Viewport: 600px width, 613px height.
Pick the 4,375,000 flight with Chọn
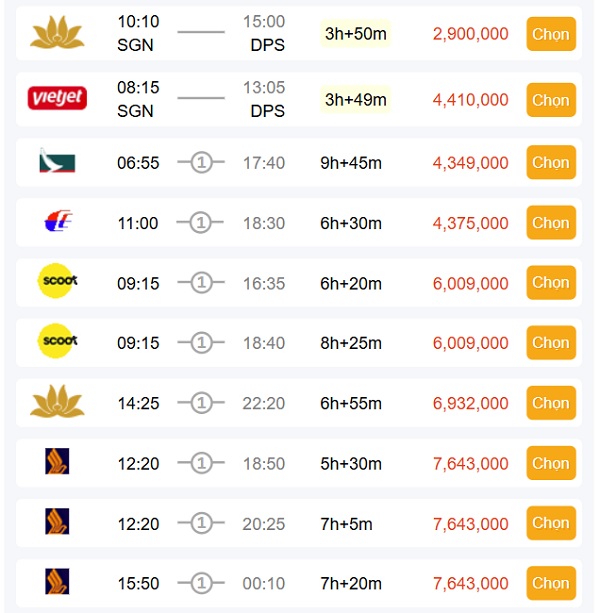pyautogui.click(x=550, y=223)
